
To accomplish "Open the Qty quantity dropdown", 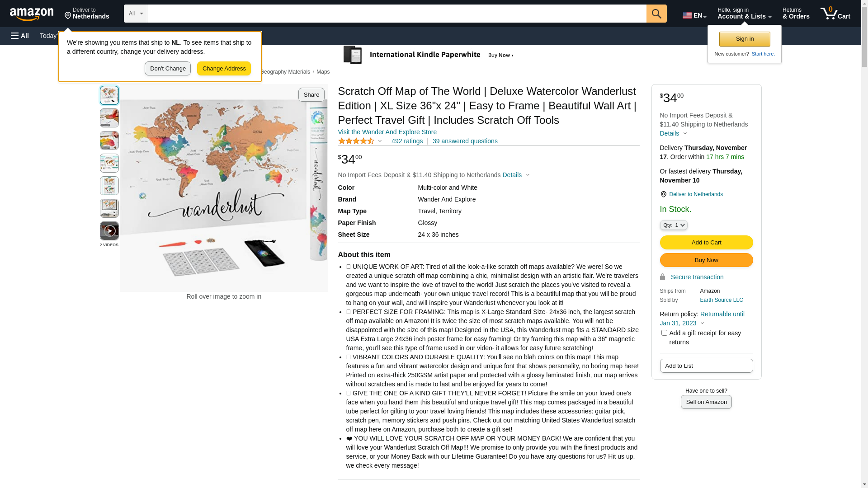I will [674, 225].
